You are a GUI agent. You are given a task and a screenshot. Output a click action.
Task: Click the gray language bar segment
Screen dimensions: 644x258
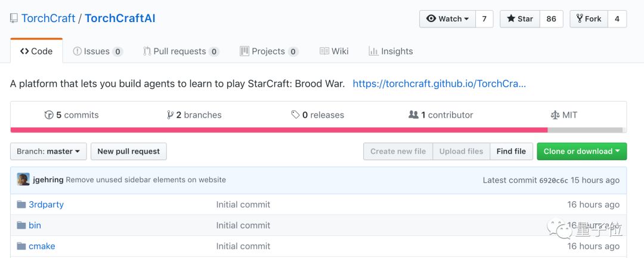585,130
